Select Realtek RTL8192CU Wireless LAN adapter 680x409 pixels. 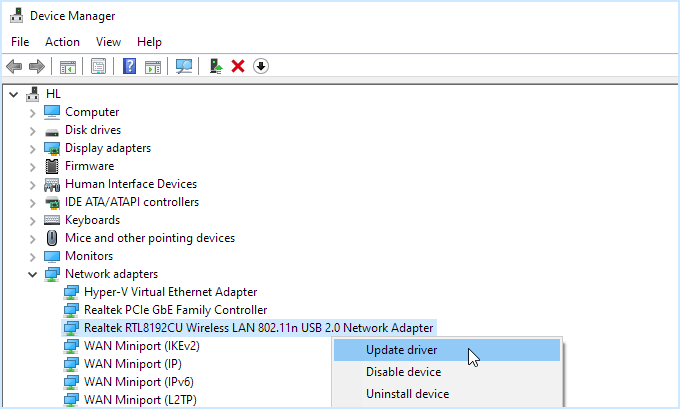coord(258,328)
